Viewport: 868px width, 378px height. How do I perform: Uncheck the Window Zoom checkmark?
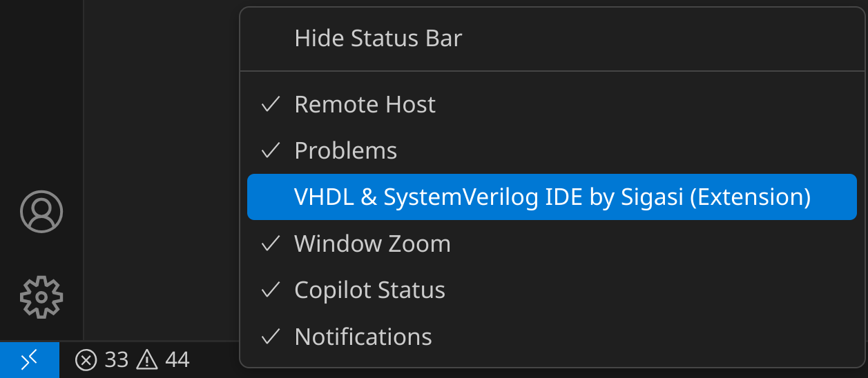[271, 243]
